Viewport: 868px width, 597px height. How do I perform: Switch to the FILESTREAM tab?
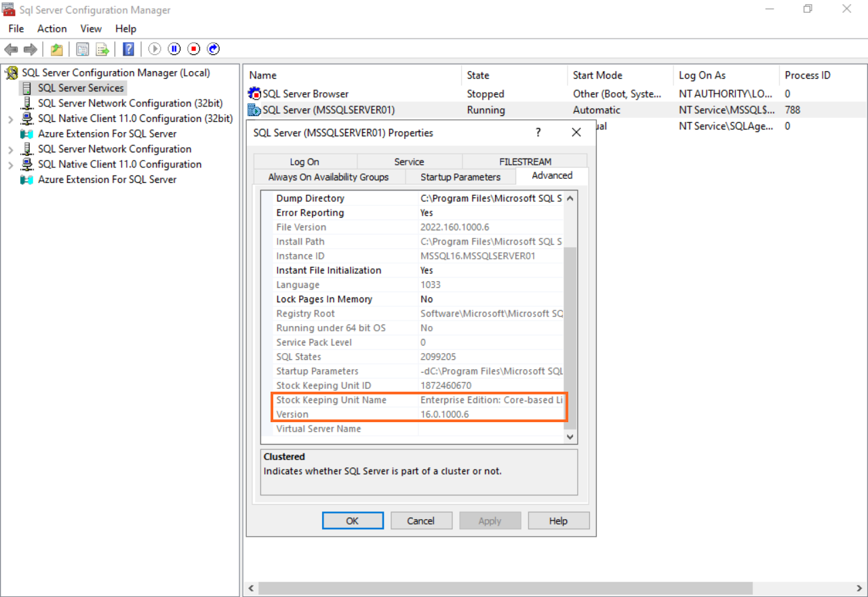click(525, 162)
